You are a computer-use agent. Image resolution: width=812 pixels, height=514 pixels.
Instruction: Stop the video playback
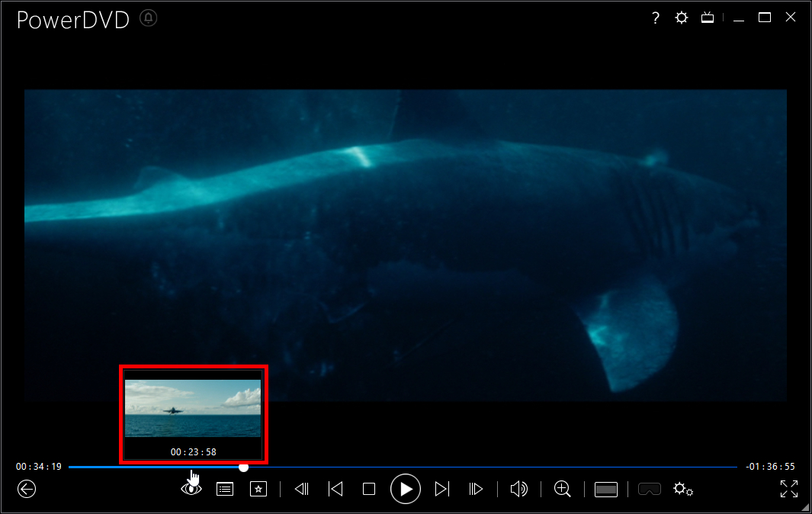(369, 489)
